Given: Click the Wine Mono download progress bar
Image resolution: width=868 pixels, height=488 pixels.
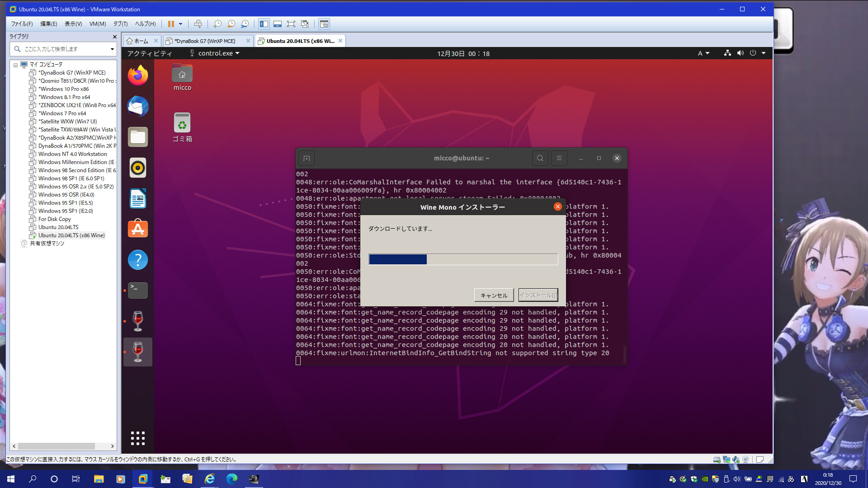Looking at the screenshot, I should [x=463, y=259].
